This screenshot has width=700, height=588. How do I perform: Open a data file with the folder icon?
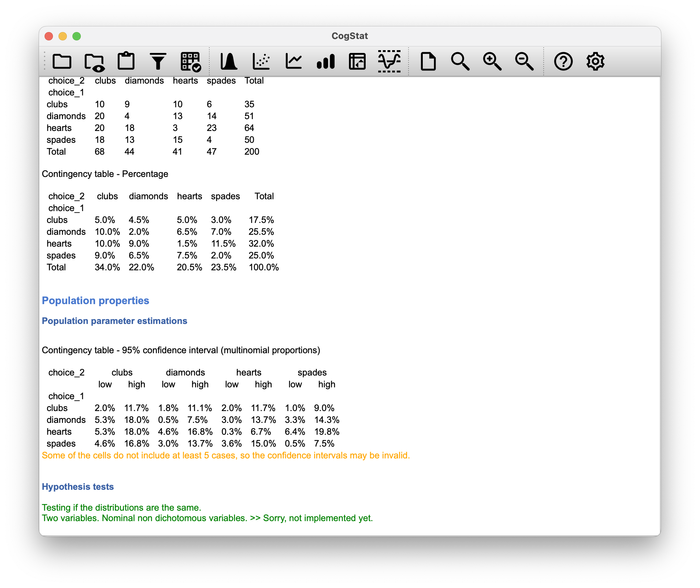pyautogui.click(x=62, y=62)
